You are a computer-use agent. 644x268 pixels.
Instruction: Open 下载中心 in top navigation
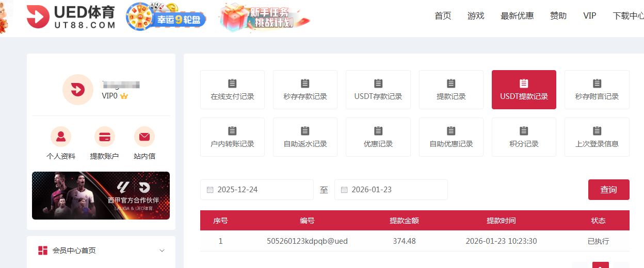(x=629, y=16)
